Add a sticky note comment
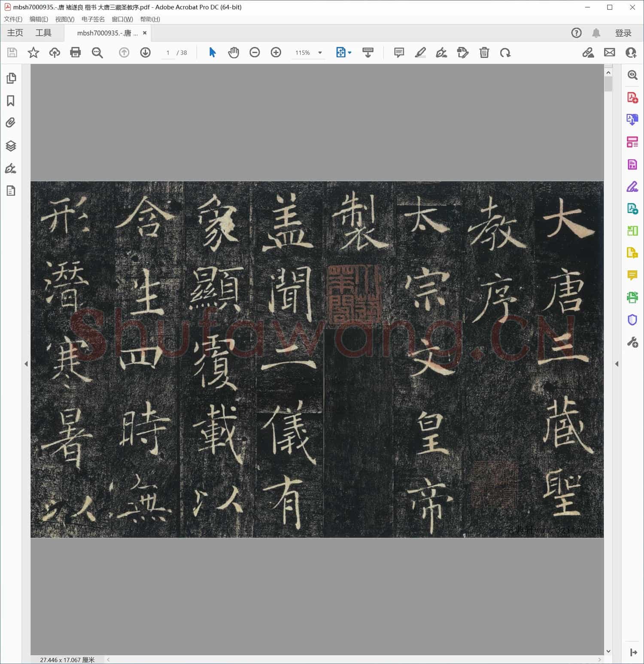 [399, 52]
